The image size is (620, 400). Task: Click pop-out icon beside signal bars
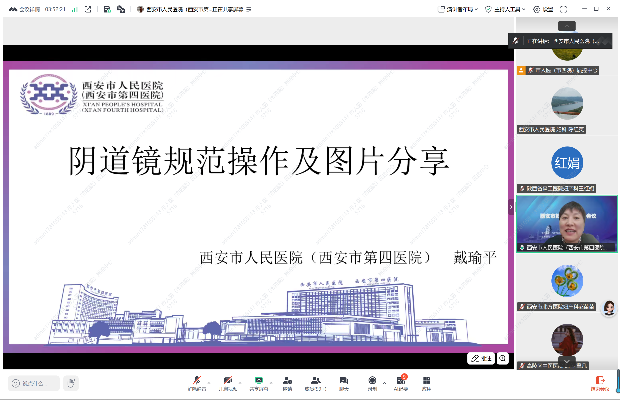(x=88, y=9)
